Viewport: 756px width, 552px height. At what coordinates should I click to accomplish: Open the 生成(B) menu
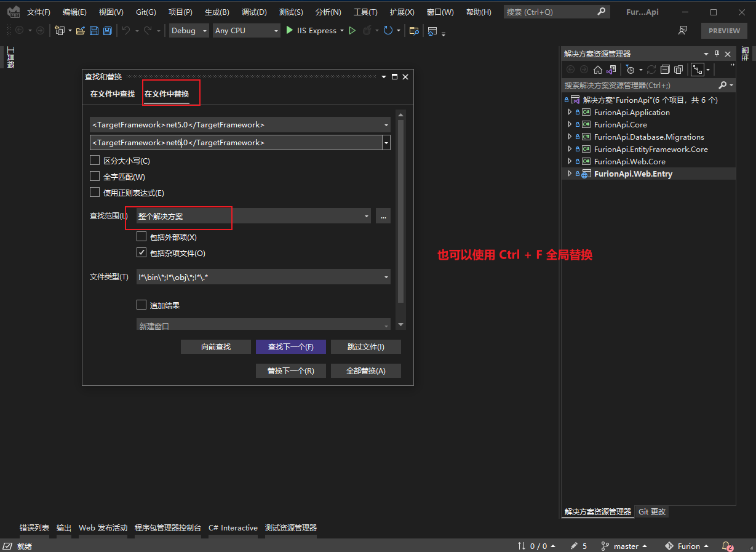[217, 12]
